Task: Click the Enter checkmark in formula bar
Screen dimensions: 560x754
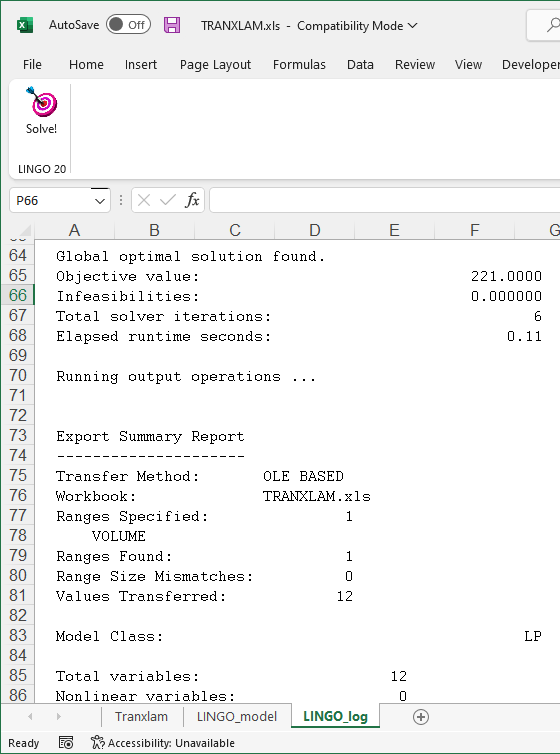Action: point(167,200)
